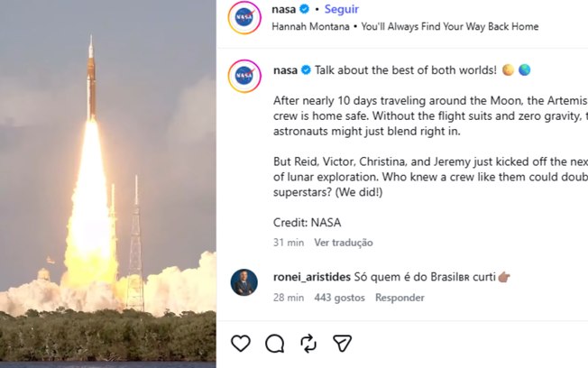Click the verified badge beside caption username
This screenshot has height=368, width=588.
pos(306,69)
